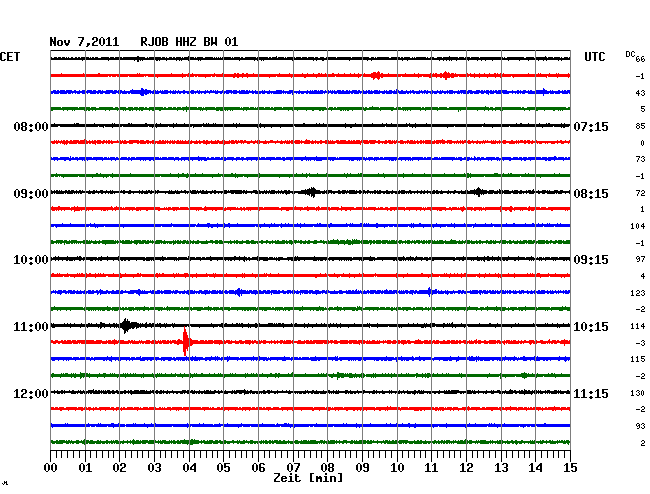Click the DC value 104
The height and width of the screenshot is (494, 650).
click(x=638, y=226)
